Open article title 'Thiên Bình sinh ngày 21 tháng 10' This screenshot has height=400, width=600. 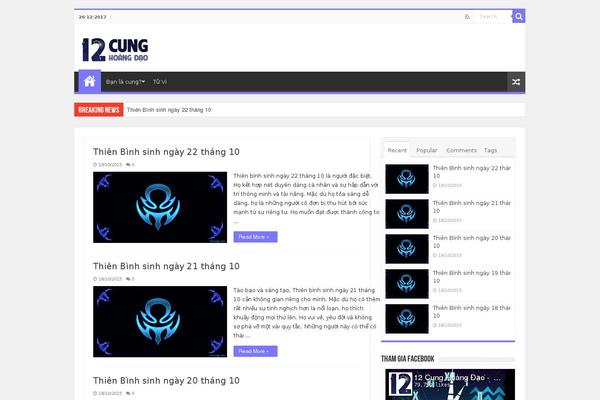[x=166, y=266]
